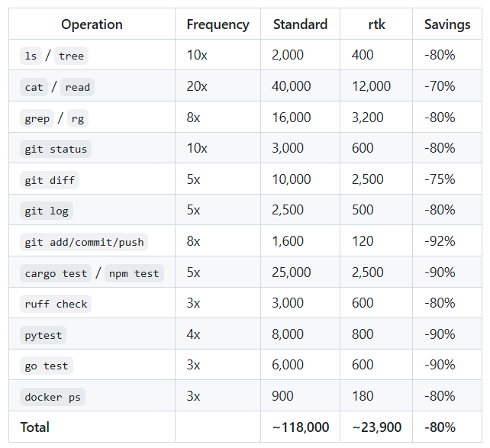Screen dimensions: 490x448
Task: Click the Standard column header
Action: coord(300,24)
